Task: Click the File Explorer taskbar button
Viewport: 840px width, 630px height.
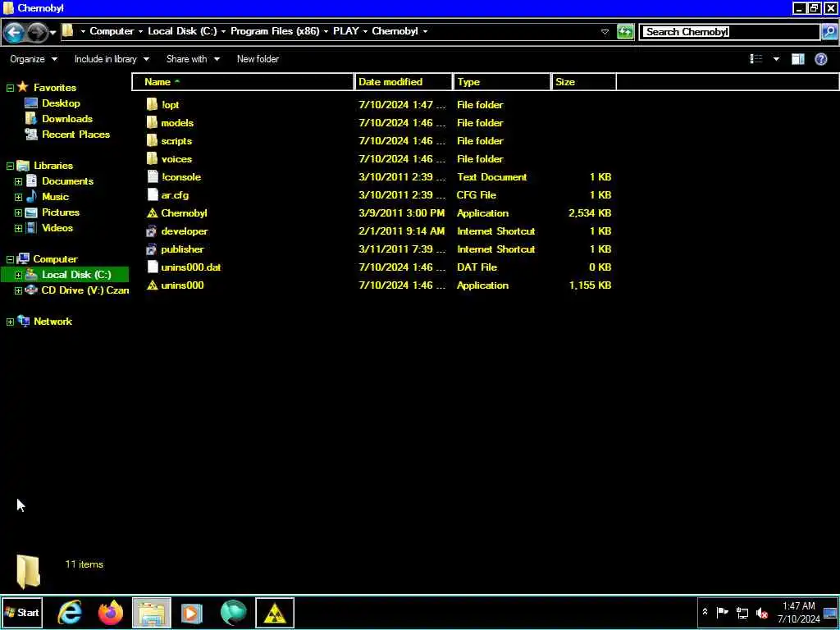Action: tap(152, 612)
